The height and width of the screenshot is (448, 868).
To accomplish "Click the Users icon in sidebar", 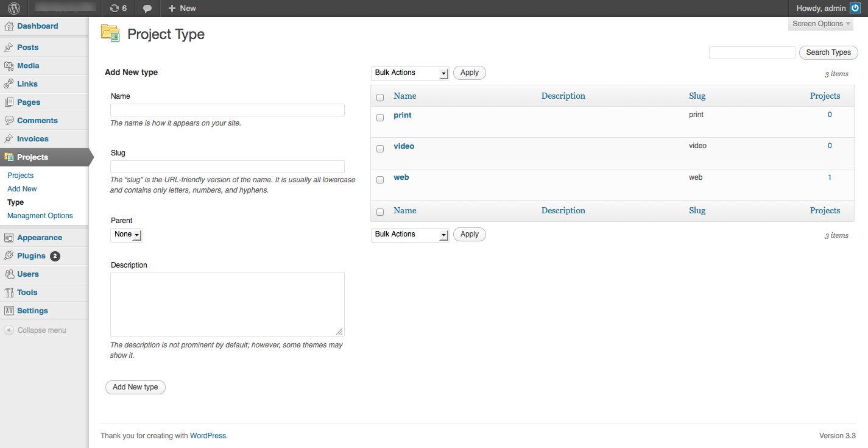I will [x=9, y=274].
